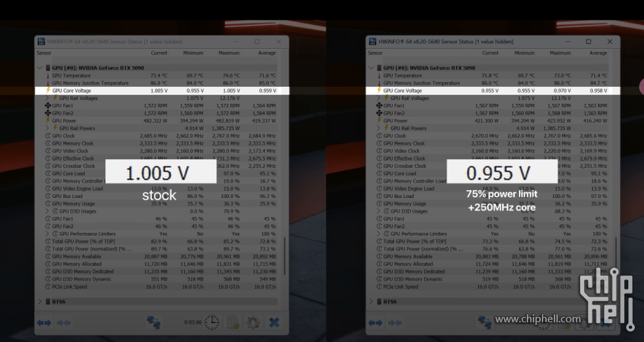Click the vertical scrollbar in right HWiNFO window
Viewport: 644px width, 342px height.
[x=616, y=256]
